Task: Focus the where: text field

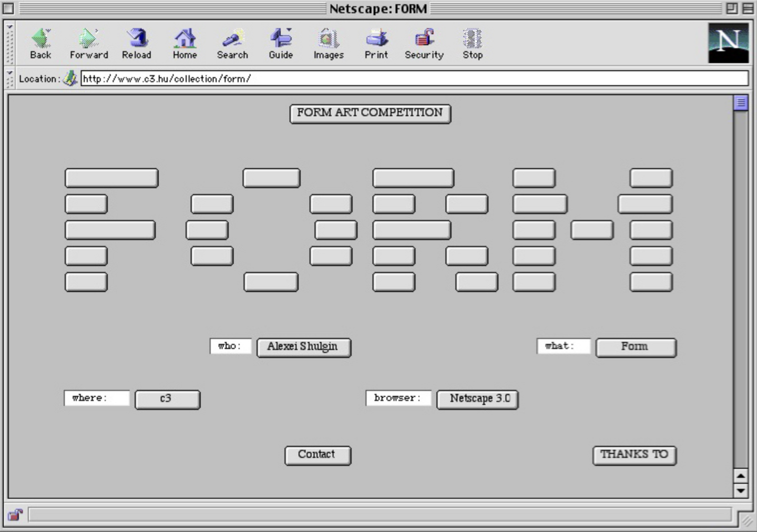Action: coord(97,398)
